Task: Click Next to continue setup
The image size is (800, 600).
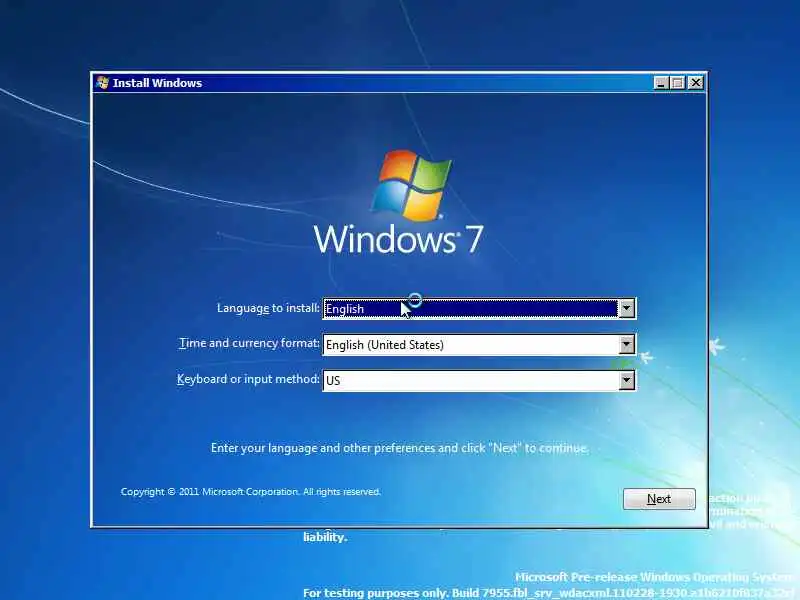Action: pos(659,498)
